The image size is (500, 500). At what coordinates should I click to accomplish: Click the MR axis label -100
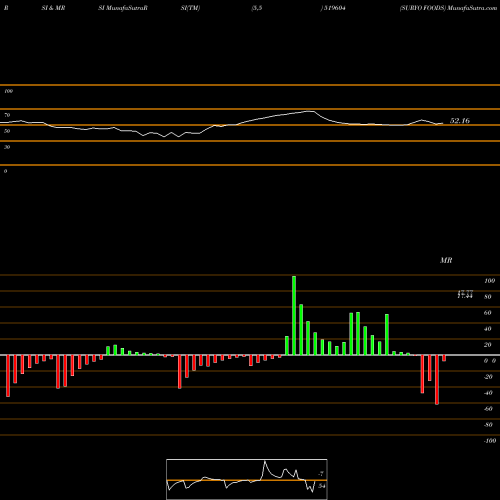point(490,441)
